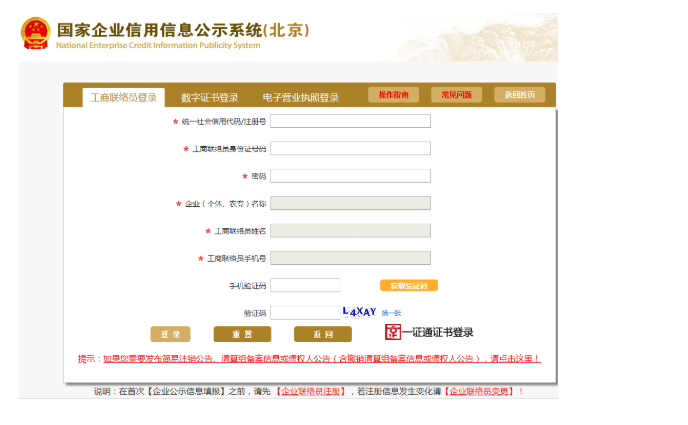Click 换一张 to refresh captcha
Viewport: 688px width, 425px height.
coord(391,313)
